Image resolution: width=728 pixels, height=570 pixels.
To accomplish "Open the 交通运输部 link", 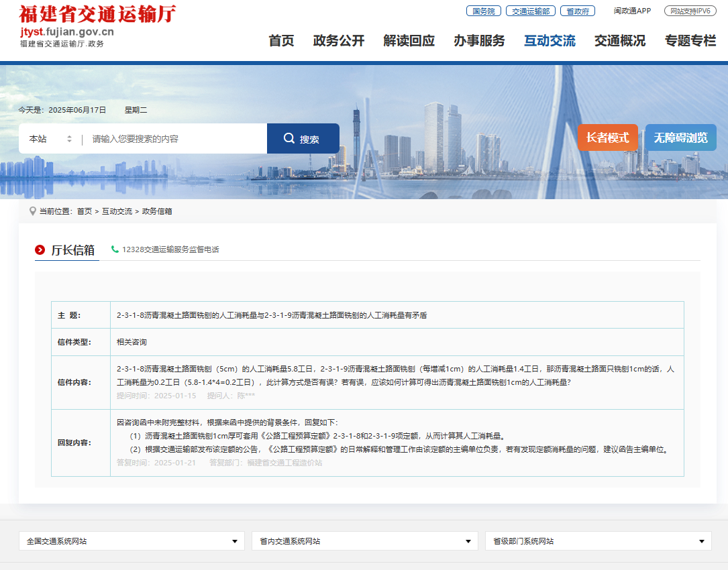I will [x=531, y=11].
